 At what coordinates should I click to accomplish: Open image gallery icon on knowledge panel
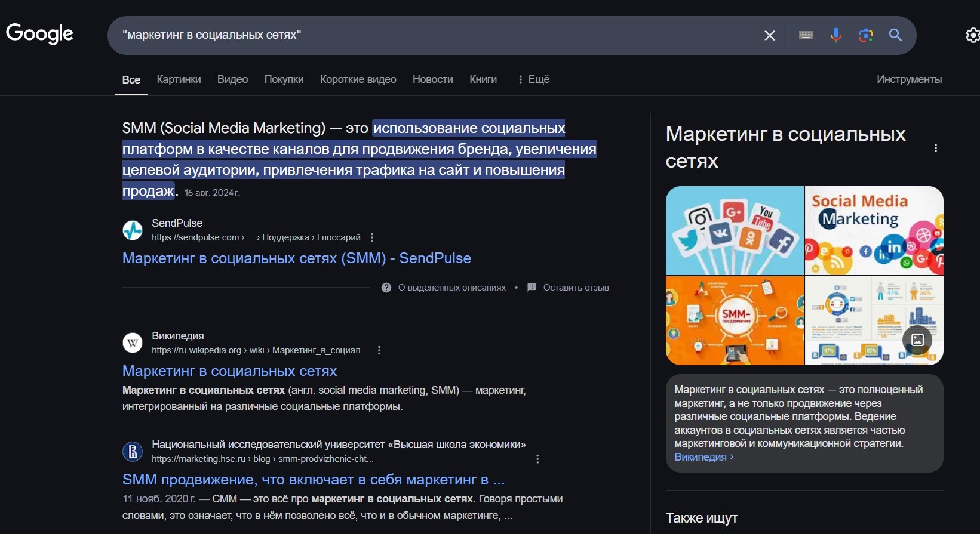(917, 340)
